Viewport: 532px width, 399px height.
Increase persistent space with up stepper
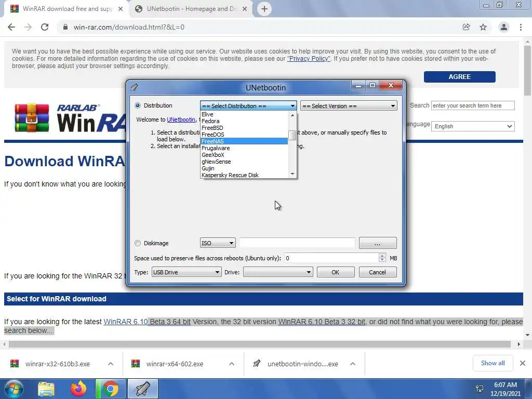click(x=382, y=256)
